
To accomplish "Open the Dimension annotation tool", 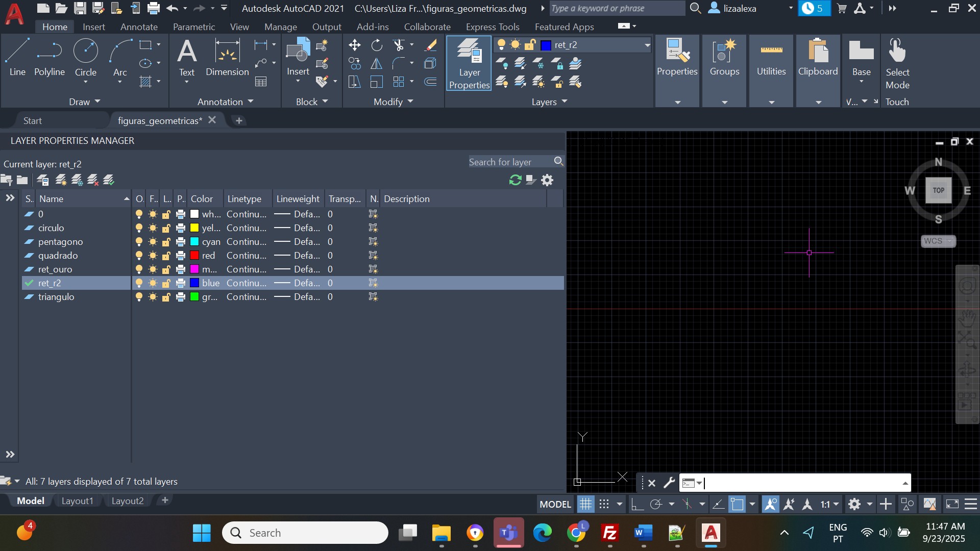I will 227,57.
